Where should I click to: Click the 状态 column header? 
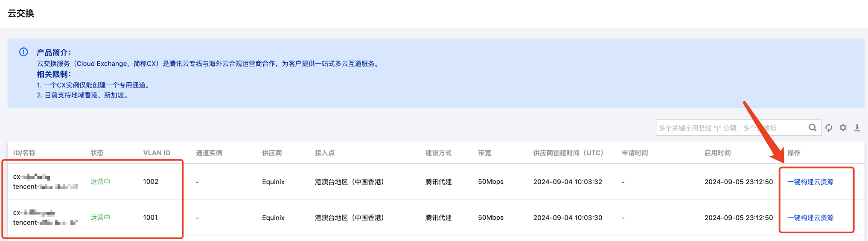[x=97, y=153]
